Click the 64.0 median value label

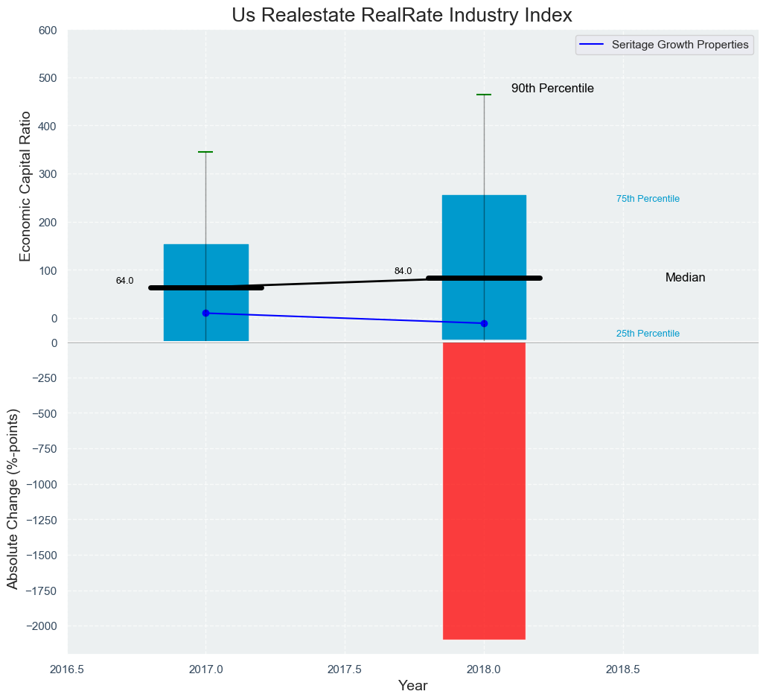click(124, 281)
